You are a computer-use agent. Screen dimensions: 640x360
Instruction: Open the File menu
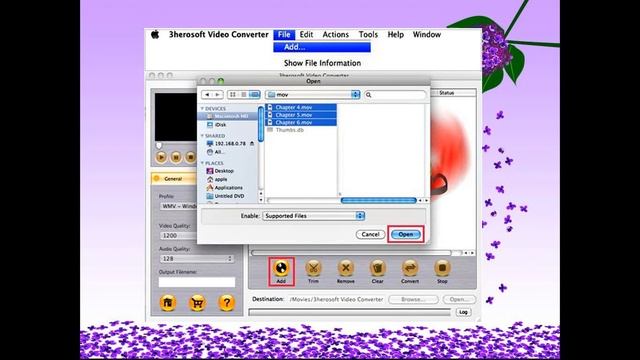point(284,35)
